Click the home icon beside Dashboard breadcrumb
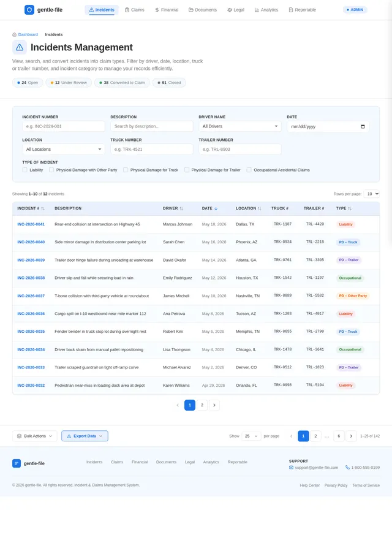The width and height of the screenshot is (392, 540). tap(15, 34)
